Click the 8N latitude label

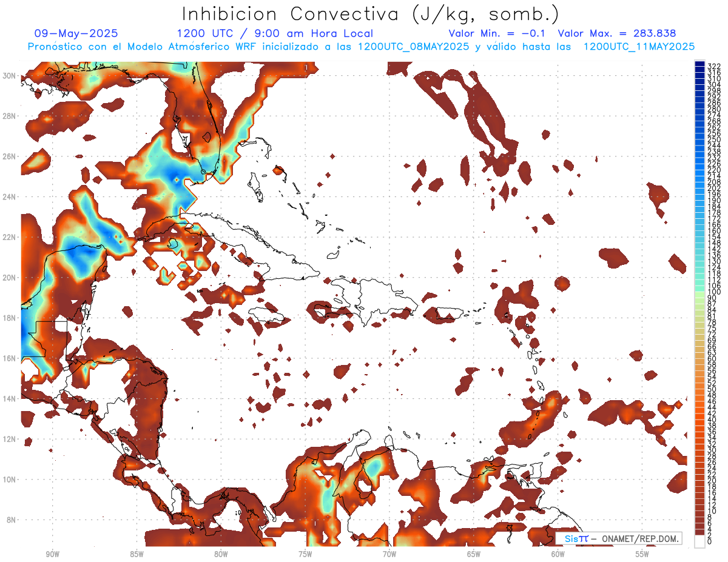(x=12, y=520)
